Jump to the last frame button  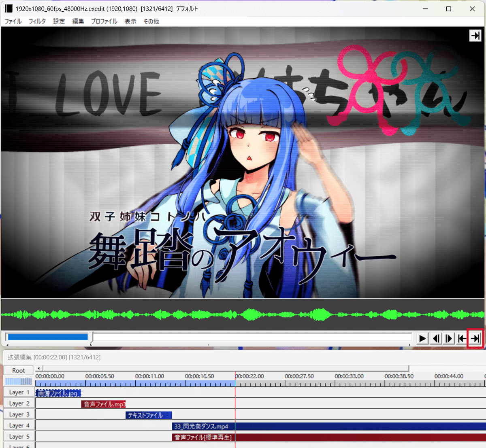point(475,338)
